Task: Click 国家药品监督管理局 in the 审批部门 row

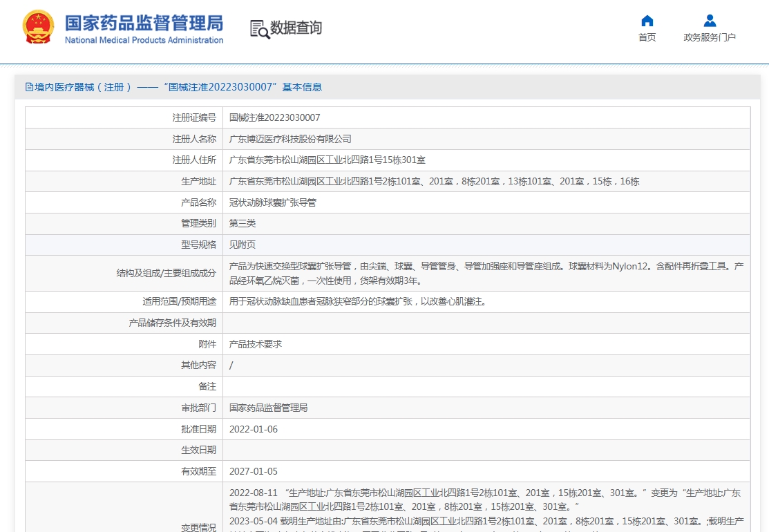Action: click(268, 408)
